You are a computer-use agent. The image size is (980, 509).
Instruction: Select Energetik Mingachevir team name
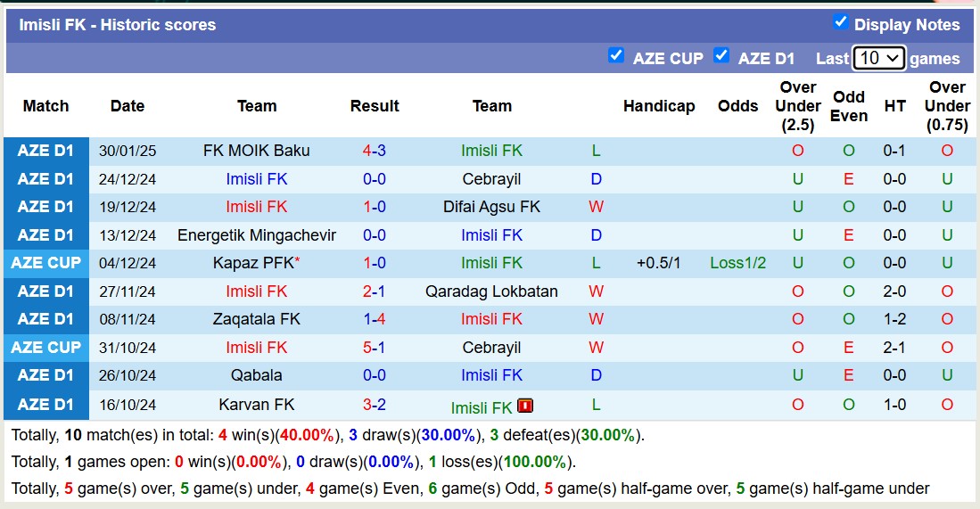pos(257,235)
